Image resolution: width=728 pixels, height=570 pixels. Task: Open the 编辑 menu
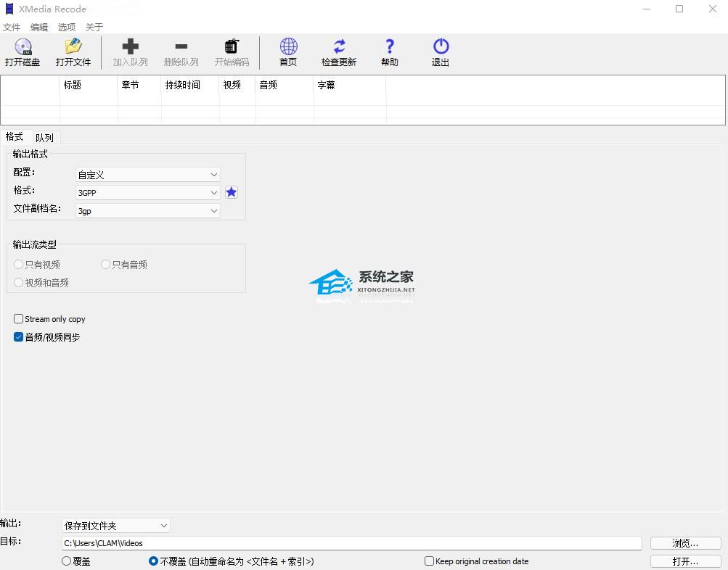pyautogui.click(x=39, y=28)
